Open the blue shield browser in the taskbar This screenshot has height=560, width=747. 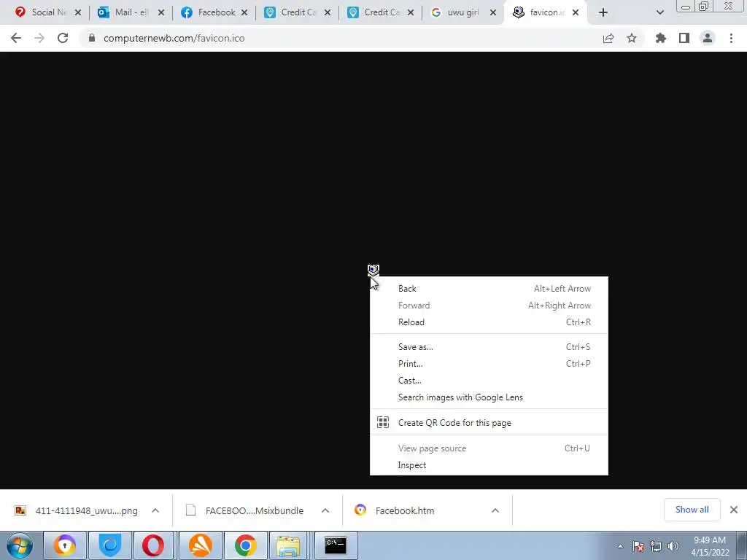[x=110, y=545]
